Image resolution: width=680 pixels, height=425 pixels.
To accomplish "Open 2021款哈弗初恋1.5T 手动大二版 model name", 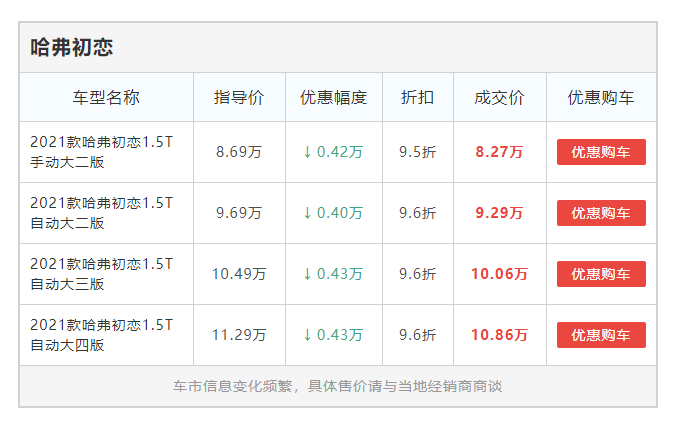I will pyautogui.click(x=101, y=152).
